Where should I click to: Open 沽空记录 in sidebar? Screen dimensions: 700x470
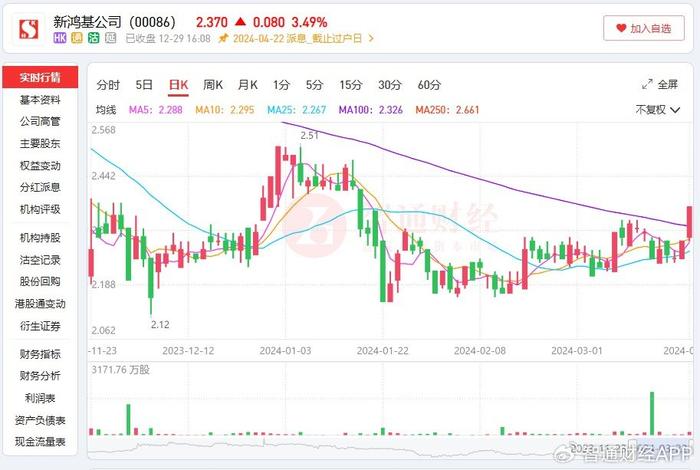click(40, 260)
